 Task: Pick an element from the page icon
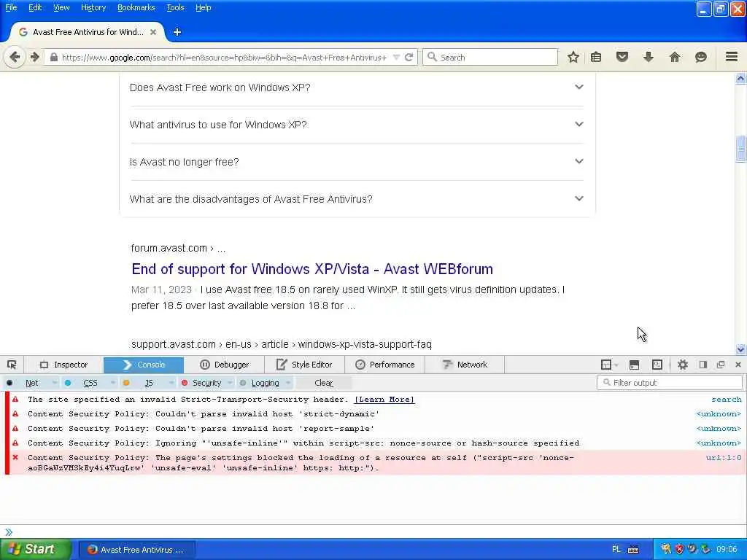(12, 365)
